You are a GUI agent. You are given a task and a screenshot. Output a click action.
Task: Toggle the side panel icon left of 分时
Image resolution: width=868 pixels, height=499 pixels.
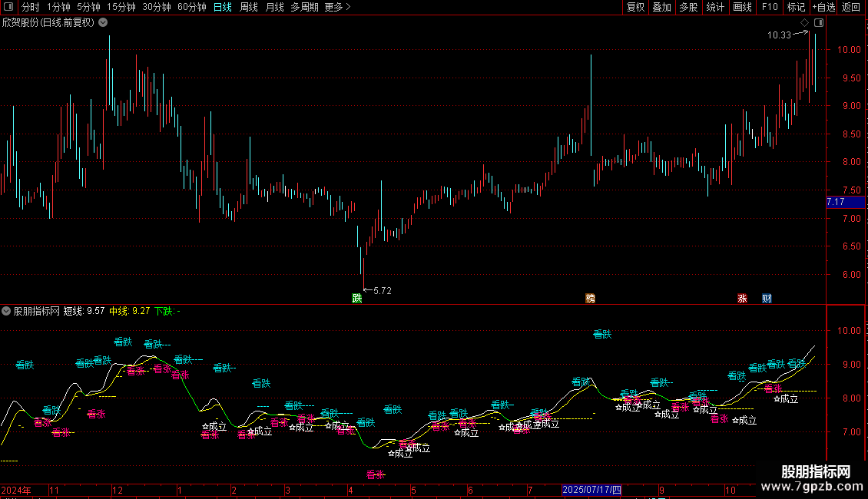tap(8, 7)
